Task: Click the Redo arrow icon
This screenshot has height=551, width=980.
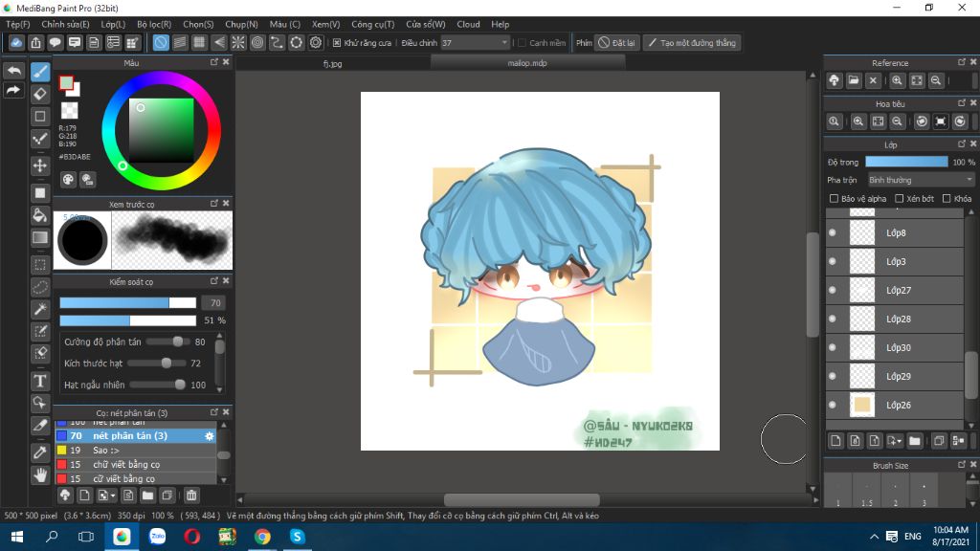Action: tap(13, 90)
